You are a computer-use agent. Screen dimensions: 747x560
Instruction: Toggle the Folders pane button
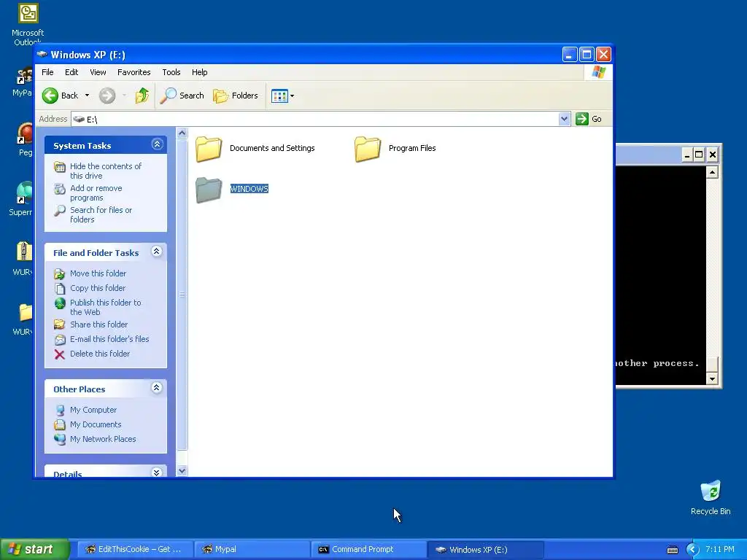click(x=236, y=96)
